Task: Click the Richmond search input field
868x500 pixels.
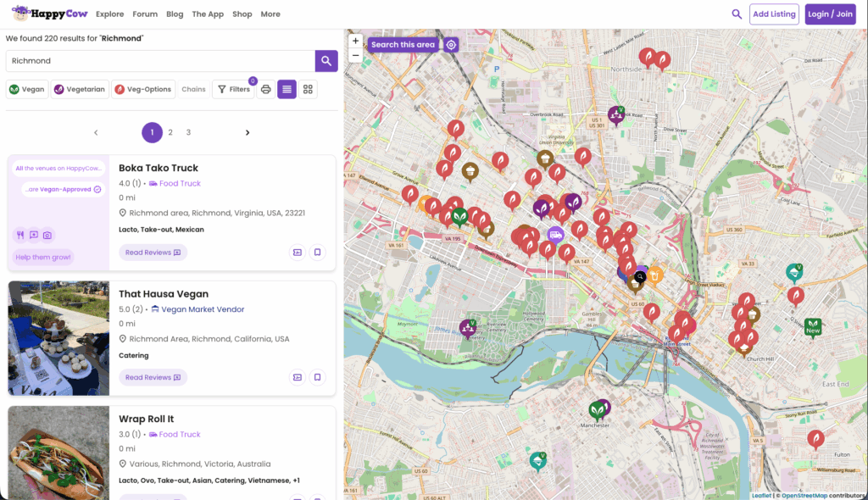Action: pos(160,61)
